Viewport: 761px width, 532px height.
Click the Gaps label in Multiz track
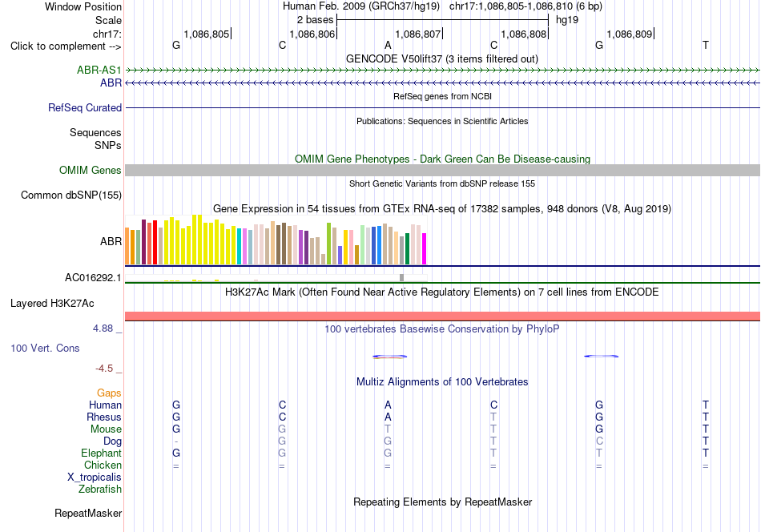pos(109,393)
